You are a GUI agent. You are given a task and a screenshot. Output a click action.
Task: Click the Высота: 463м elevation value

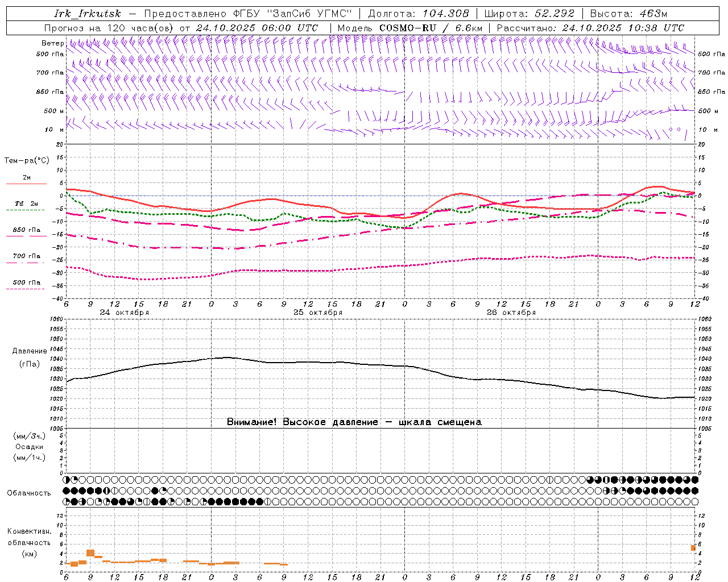[628, 14]
